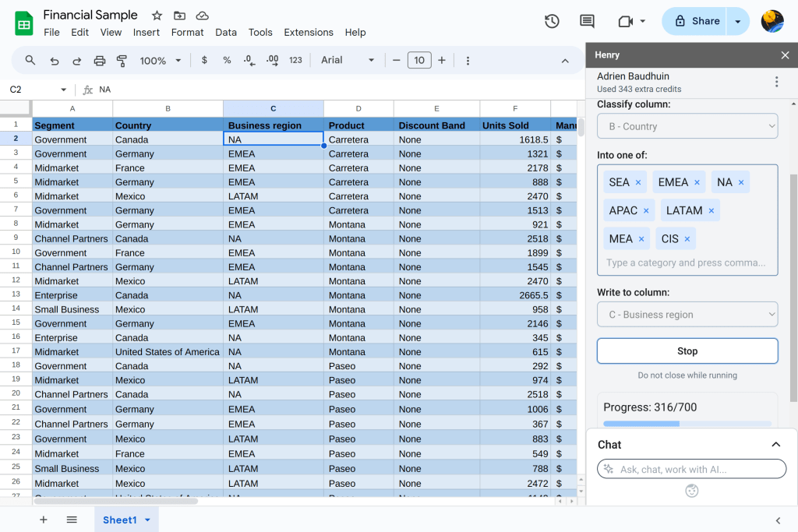Remove the LATAM category tag
This screenshot has width=798, height=532.
pyautogui.click(x=711, y=210)
